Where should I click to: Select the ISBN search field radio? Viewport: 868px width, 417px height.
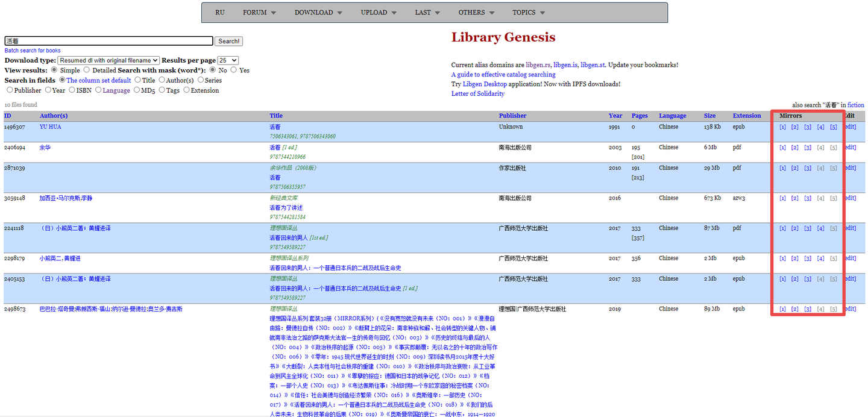(72, 90)
